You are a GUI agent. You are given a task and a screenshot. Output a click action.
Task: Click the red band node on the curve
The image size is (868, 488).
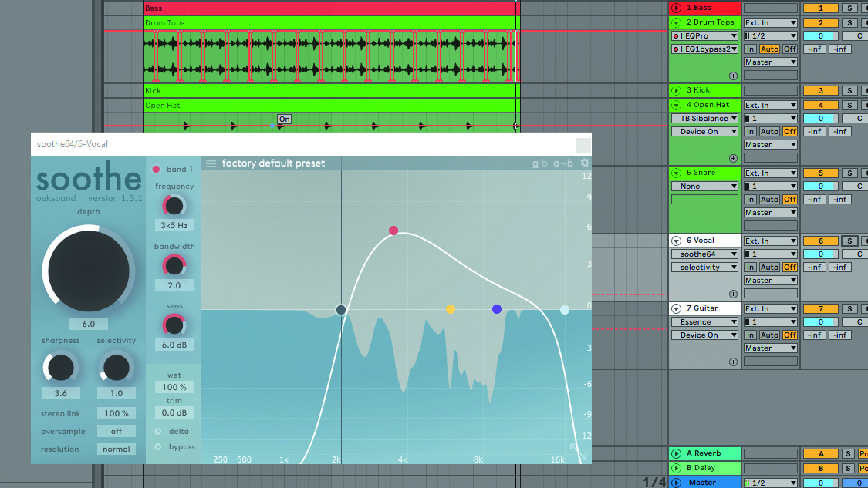(393, 231)
